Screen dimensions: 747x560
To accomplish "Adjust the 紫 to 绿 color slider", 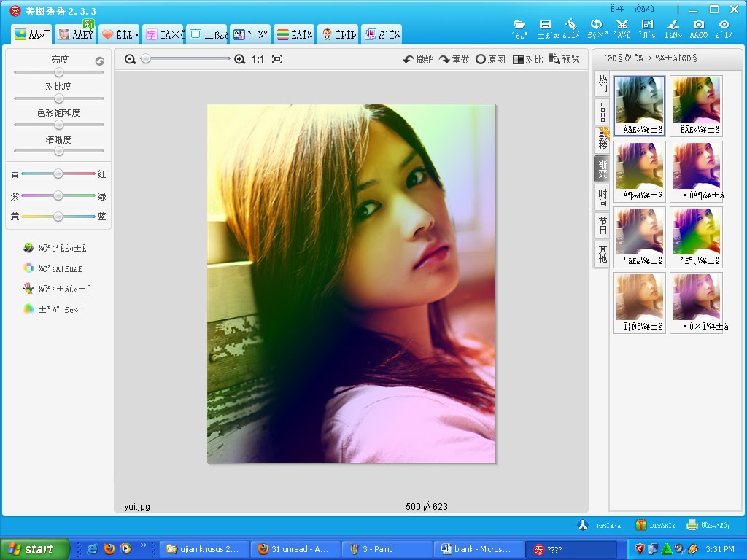I will tap(58, 195).
